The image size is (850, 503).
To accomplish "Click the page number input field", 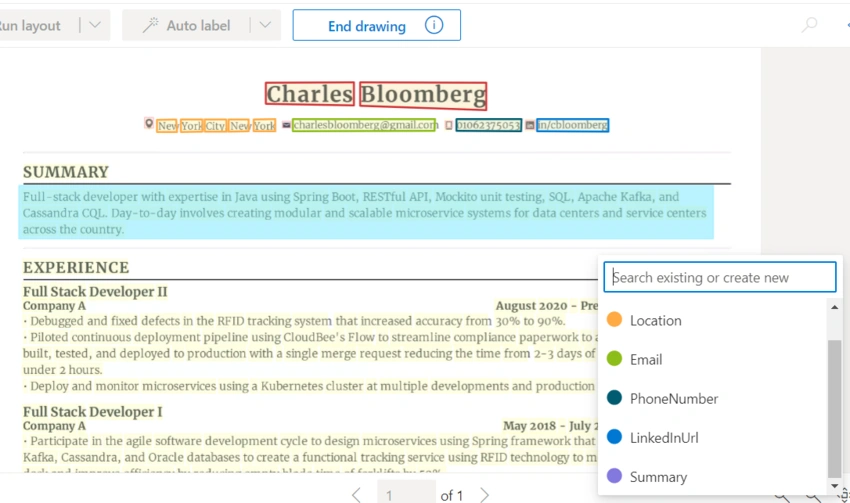I will (x=406, y=493).
